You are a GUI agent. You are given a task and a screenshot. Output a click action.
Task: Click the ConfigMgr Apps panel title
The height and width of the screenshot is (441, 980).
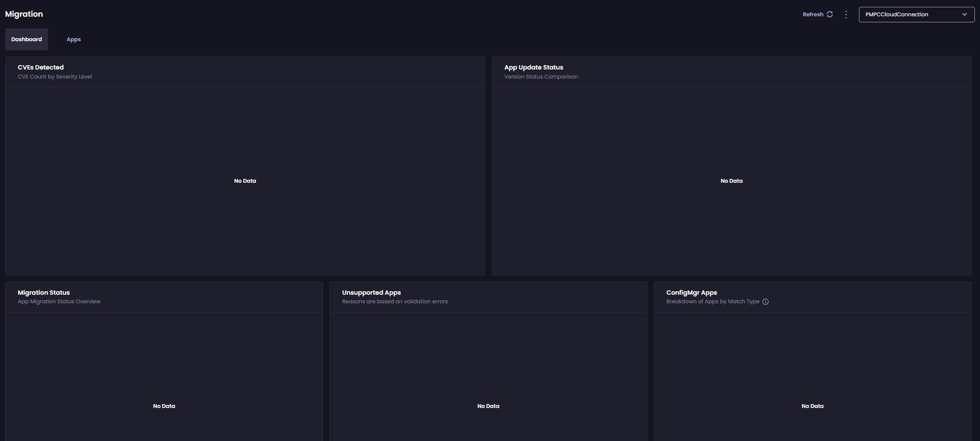click(x=691, y=293)
